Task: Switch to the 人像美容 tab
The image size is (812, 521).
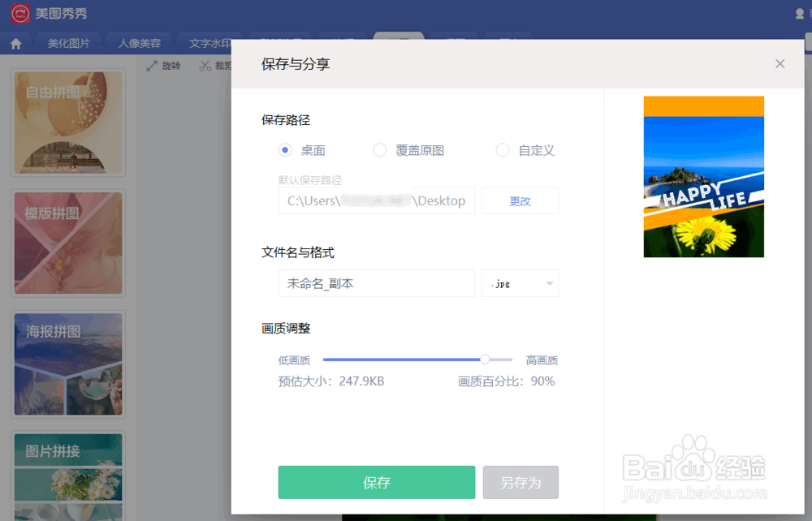Action: pyautogui.click(x=138, y=42)
